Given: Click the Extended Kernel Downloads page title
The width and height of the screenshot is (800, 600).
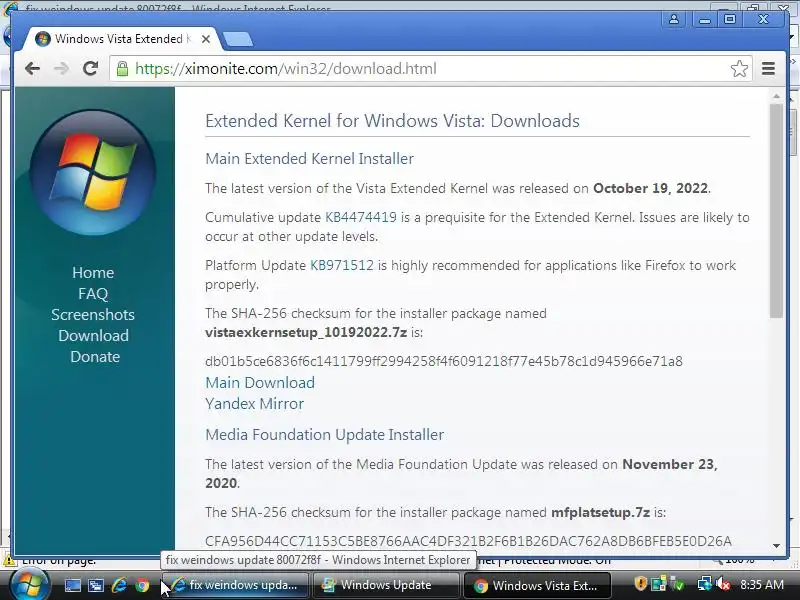Looking at the screenshot, I should pyautogui.click(x=392, y=121).
